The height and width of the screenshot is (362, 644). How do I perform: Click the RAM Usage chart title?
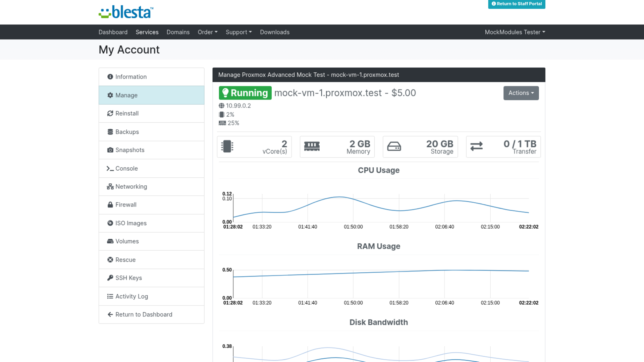pyautogui.click(x=379, y=246)
